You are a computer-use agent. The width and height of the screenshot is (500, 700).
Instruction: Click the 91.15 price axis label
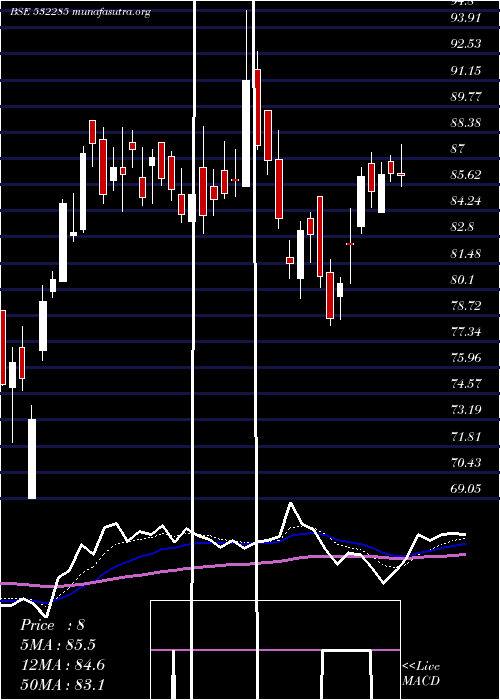tap(466, 70)
